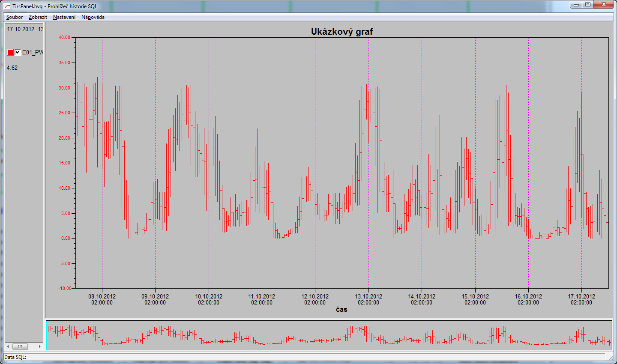Click the 15.10.2012 02:00:00 axis label
617x364 pixels.
coord(475,299)
